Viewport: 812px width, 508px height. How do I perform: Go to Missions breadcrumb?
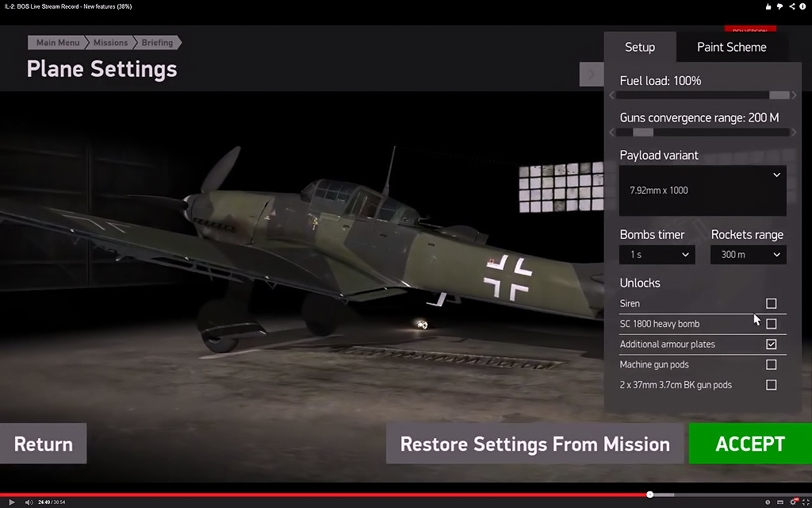tap(110, 43)
